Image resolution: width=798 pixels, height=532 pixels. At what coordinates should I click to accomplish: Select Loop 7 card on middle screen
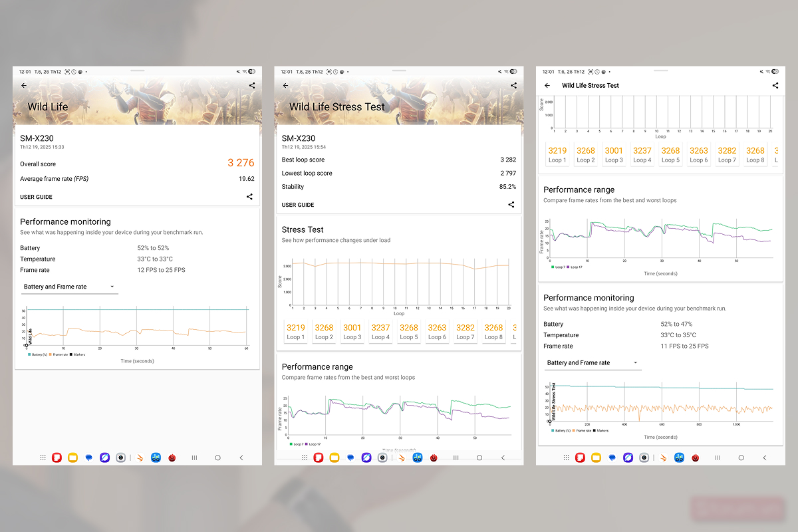[x=465, y=332]
